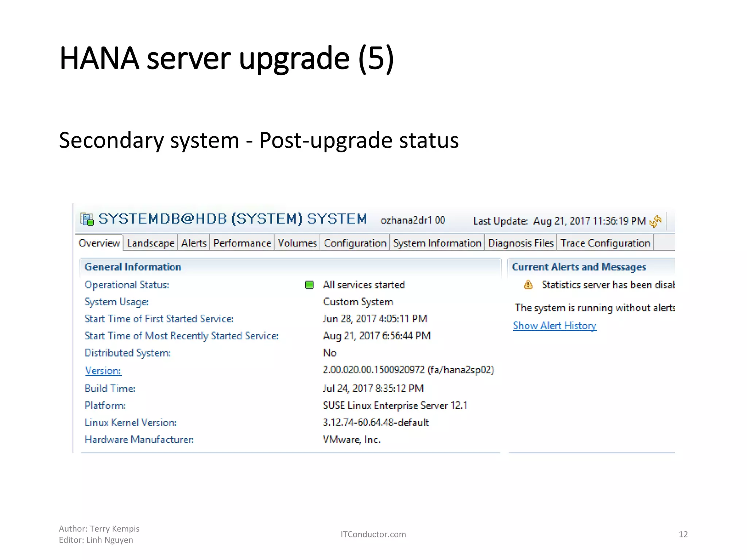This screenshot has width=747, height=560.
Task: Click the Operational Status label
Action: tap(127, 285)
